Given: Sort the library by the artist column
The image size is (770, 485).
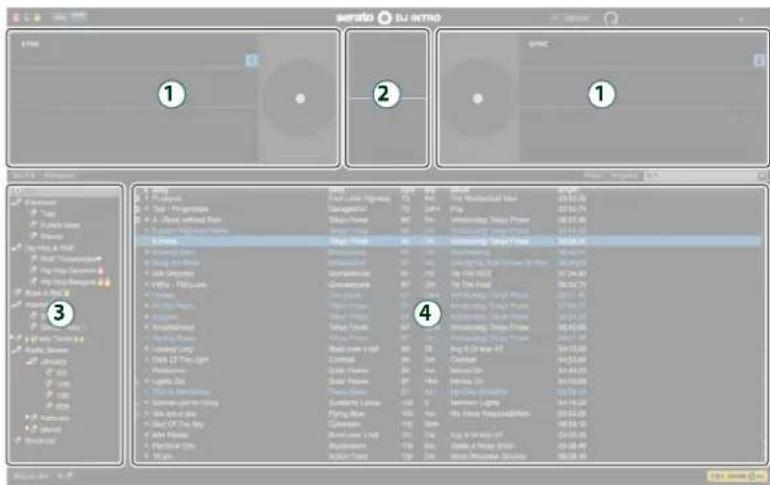Looking at the screenshot, I should (x=337, y=189).
